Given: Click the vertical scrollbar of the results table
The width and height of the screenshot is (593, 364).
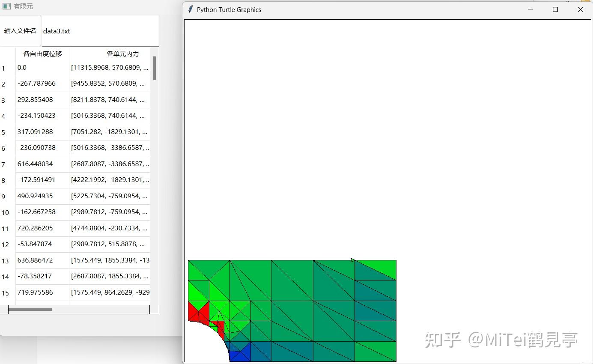Looking at the screenshot, I should click(x=155, y=68).
